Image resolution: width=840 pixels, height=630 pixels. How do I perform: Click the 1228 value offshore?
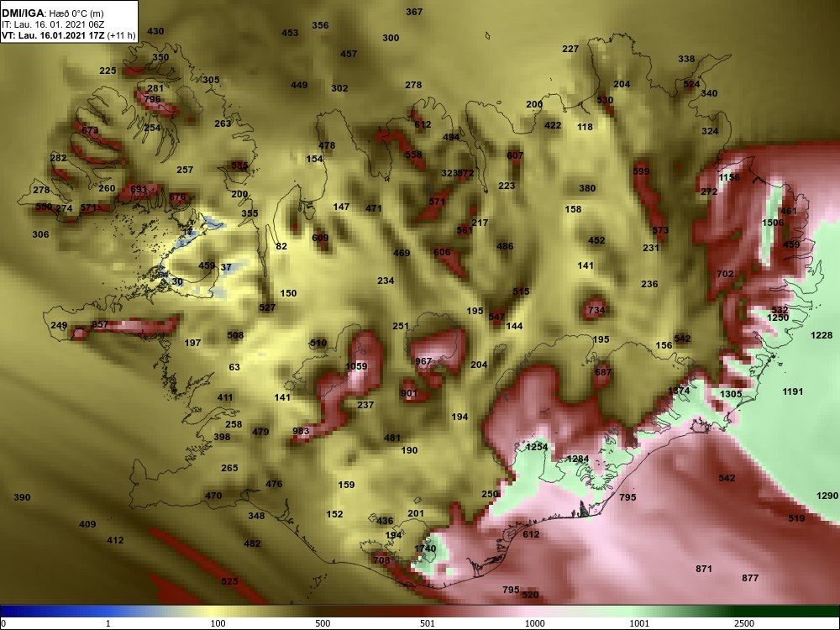[x=822, y=335]
